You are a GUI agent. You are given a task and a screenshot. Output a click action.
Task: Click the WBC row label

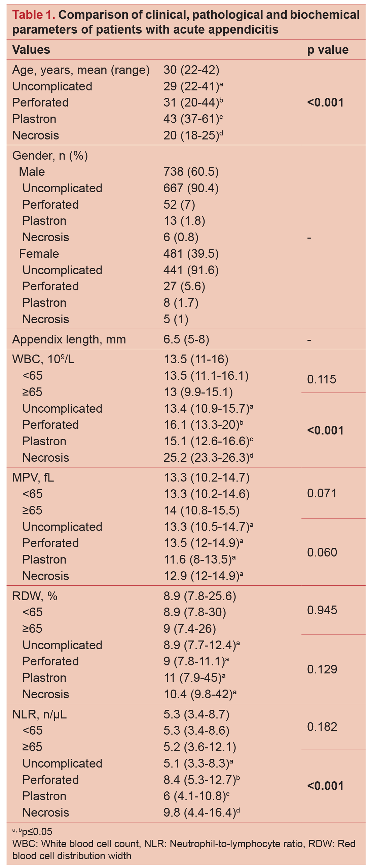coord(43,359)
